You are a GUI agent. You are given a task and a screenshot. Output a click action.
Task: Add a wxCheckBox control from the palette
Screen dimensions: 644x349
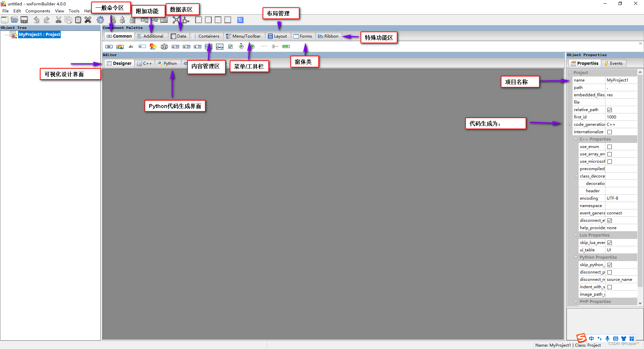[230, 47]
